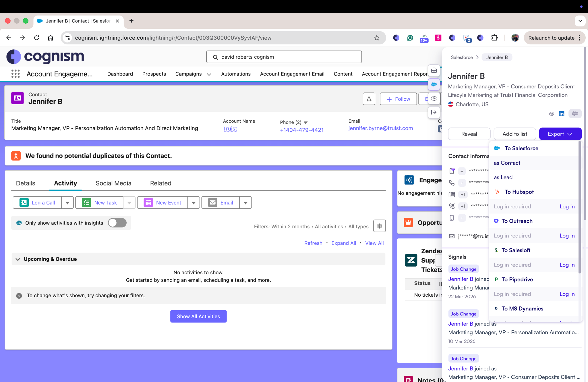
Task: Toggle Only show activities with insights
Action: click(x=117, y=223)
